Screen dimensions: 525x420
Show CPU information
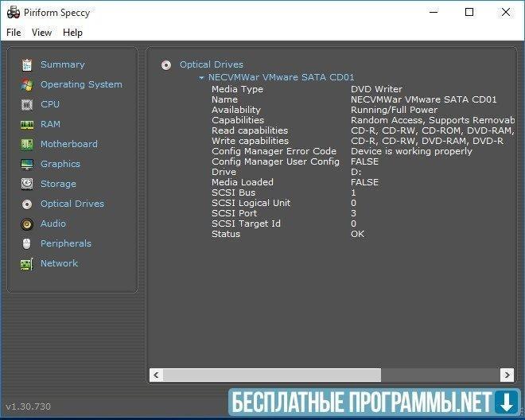(50, 104)
